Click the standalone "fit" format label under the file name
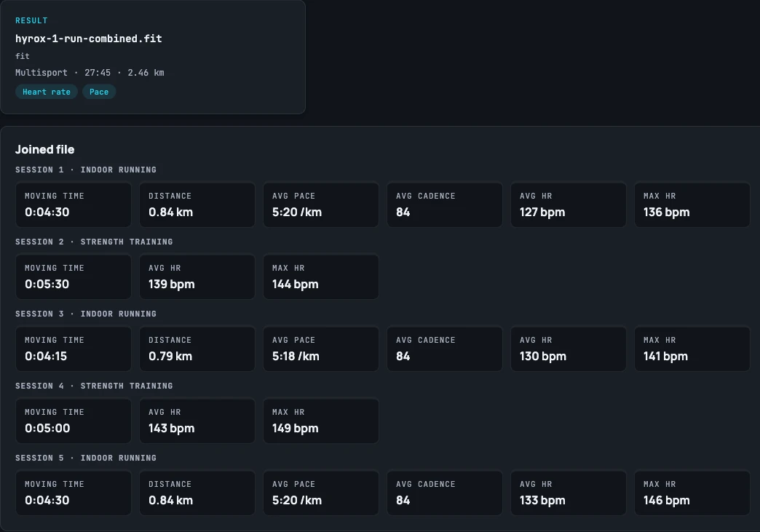The height and width of the screenshot is (532, 760). click(x=23, y=56)
